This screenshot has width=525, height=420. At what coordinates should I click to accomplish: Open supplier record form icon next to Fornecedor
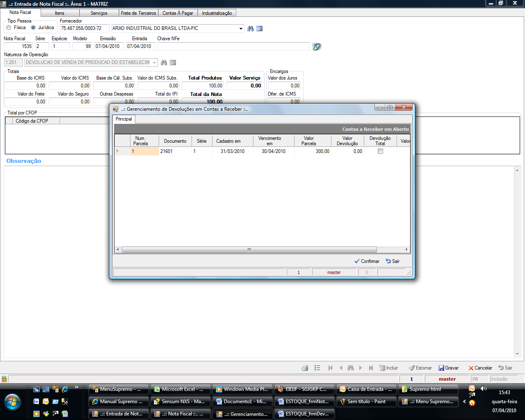(259, 29)
